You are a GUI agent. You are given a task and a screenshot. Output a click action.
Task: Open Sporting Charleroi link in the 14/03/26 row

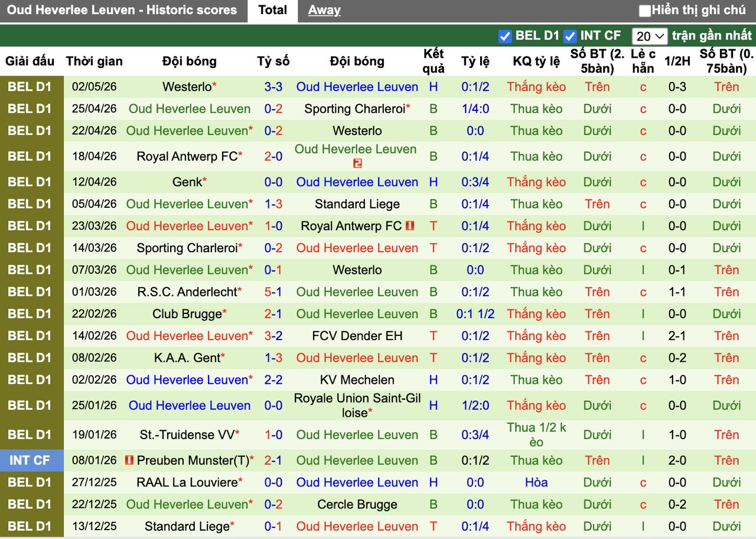[187, 248]
